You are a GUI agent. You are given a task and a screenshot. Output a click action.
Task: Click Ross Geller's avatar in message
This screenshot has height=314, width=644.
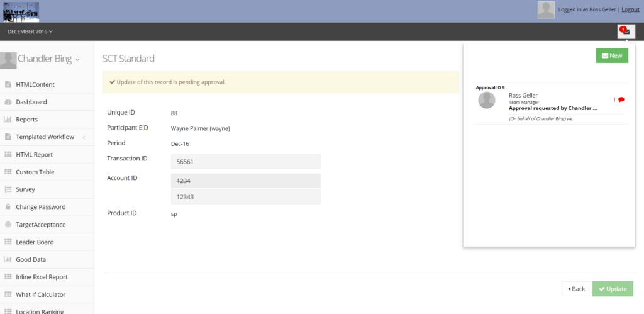[487, 100]
